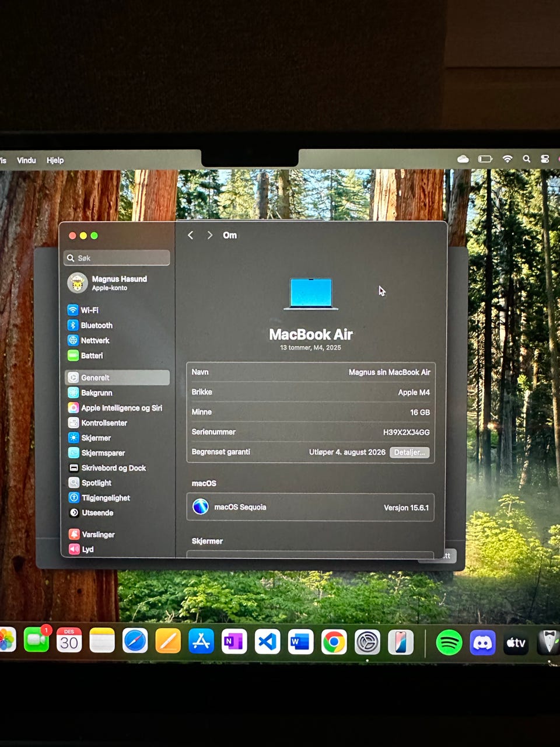Viewport: 560px width, 747px height.
Task: Open Control Center in the menu bar
Action: coord(545,159)
